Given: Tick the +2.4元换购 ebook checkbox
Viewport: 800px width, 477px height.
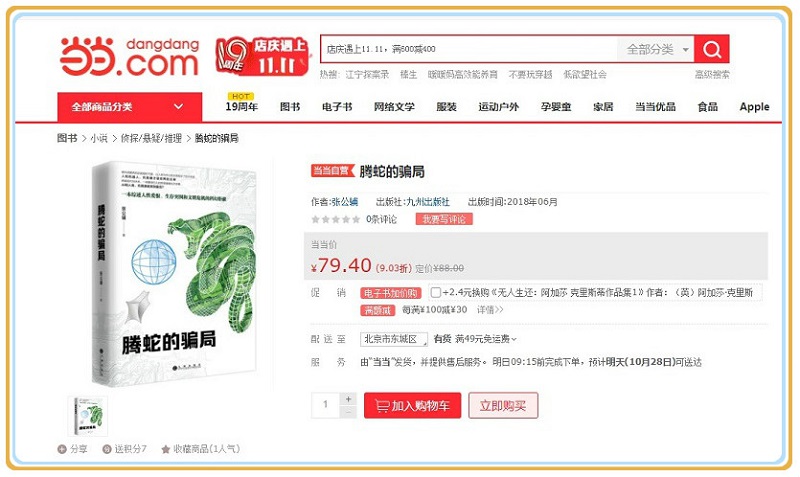Looking at the screenshot, I should [x=436, y=292].
